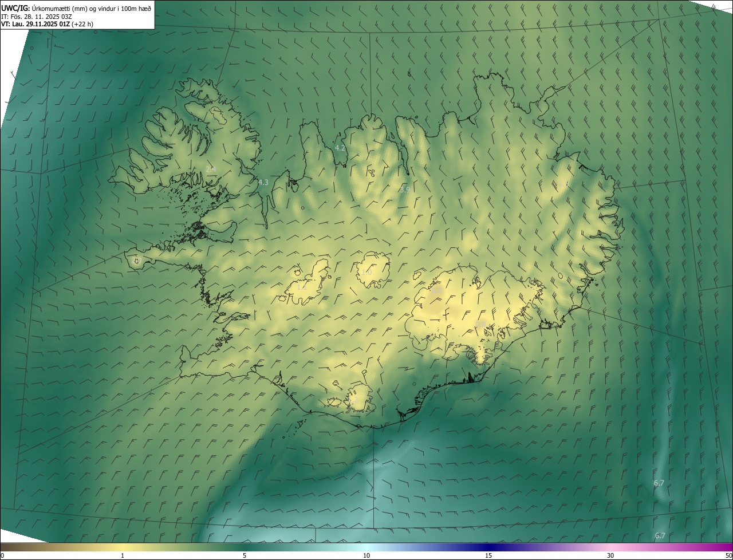The width and height of the screenshot is (733, 560).
Task: Click the '15' tick label on the color scale
Action: click(488, 555)
